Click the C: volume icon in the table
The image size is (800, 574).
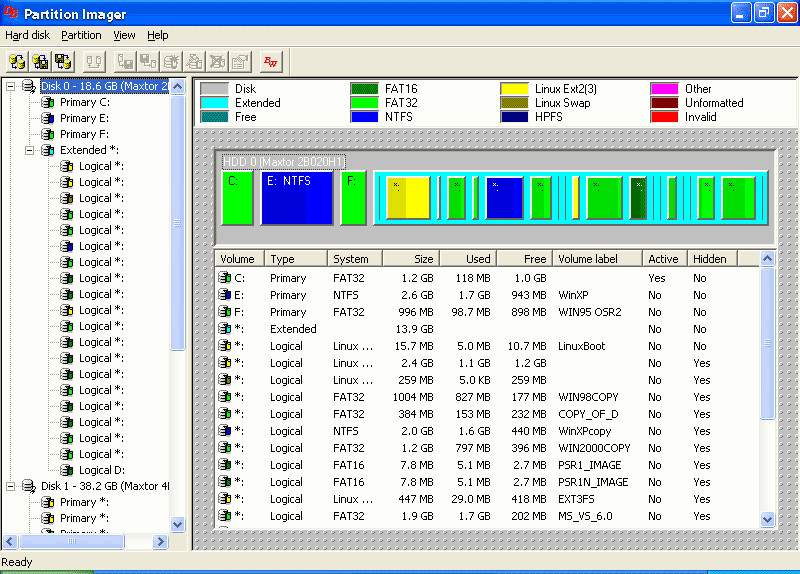click(x=224, y=278)
